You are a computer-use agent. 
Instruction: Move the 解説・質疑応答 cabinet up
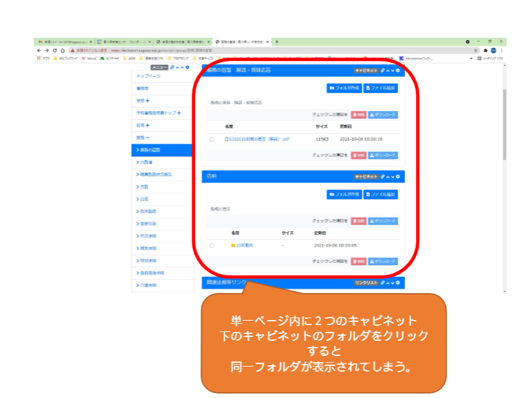click(388, 70)
